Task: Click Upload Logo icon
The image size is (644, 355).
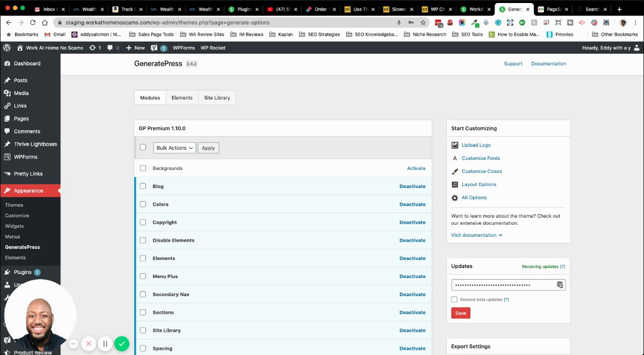Action: pyautogui.click(x=455, y=145)
